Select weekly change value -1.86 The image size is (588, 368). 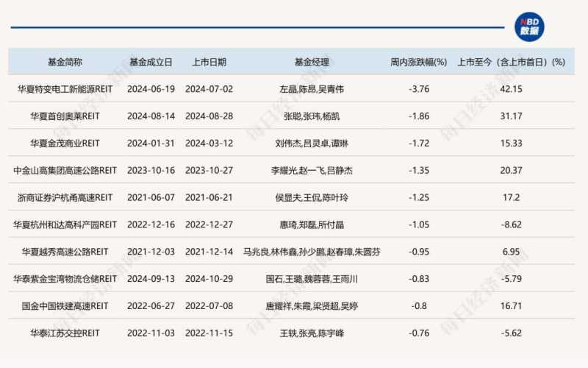419,116
